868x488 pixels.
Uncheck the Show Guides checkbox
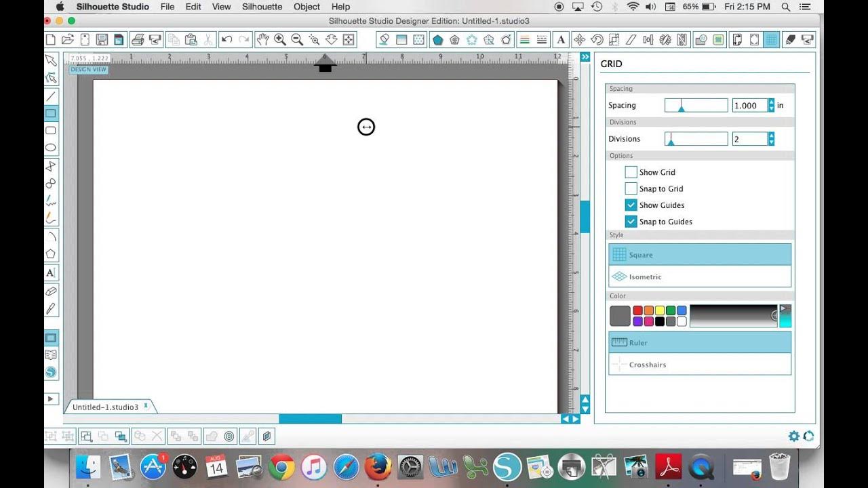pyautogui.click(x=631, y=205)
